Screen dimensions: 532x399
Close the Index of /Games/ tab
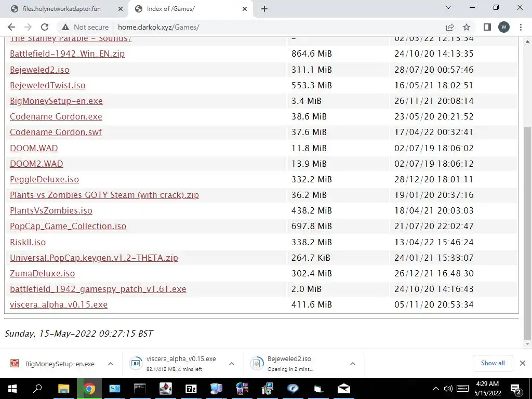[245, 9]
